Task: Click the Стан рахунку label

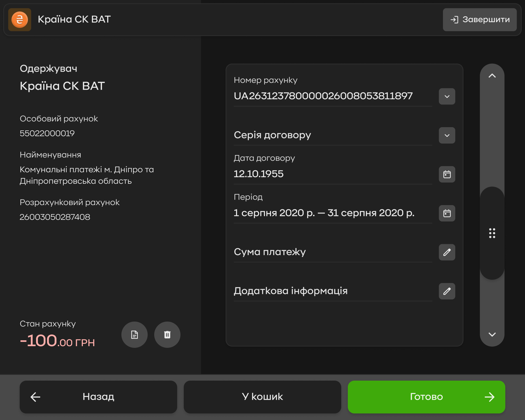Action: click(48, 324)
